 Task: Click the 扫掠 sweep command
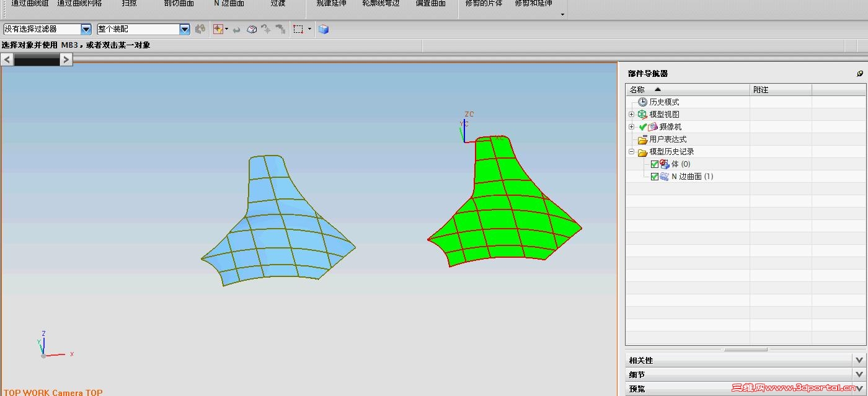[x=130, y=4]
